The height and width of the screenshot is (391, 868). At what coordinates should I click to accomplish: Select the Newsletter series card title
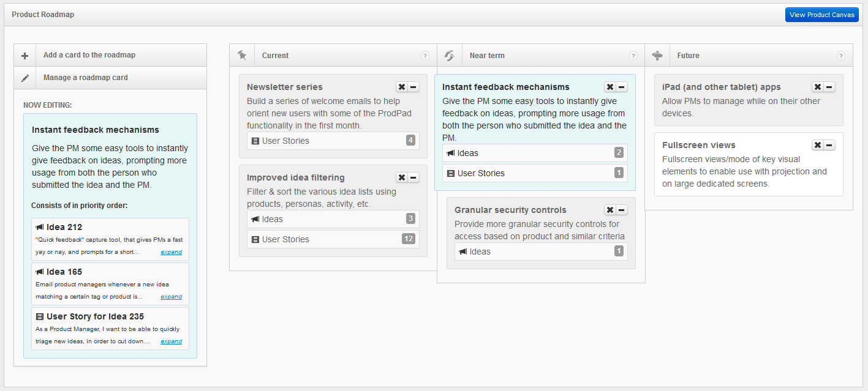(285, 87)
